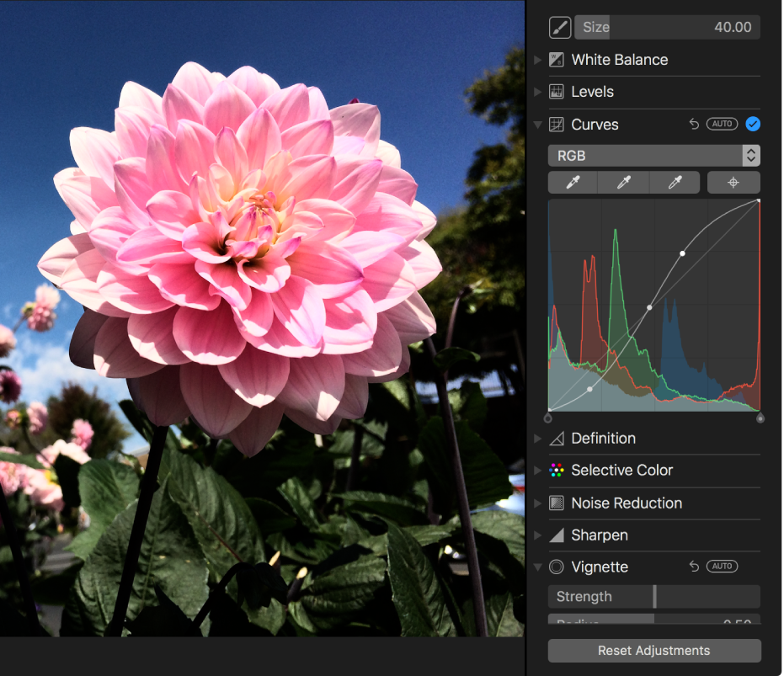Toggle the blue Curves enabled checkmark

pos(753,125)
